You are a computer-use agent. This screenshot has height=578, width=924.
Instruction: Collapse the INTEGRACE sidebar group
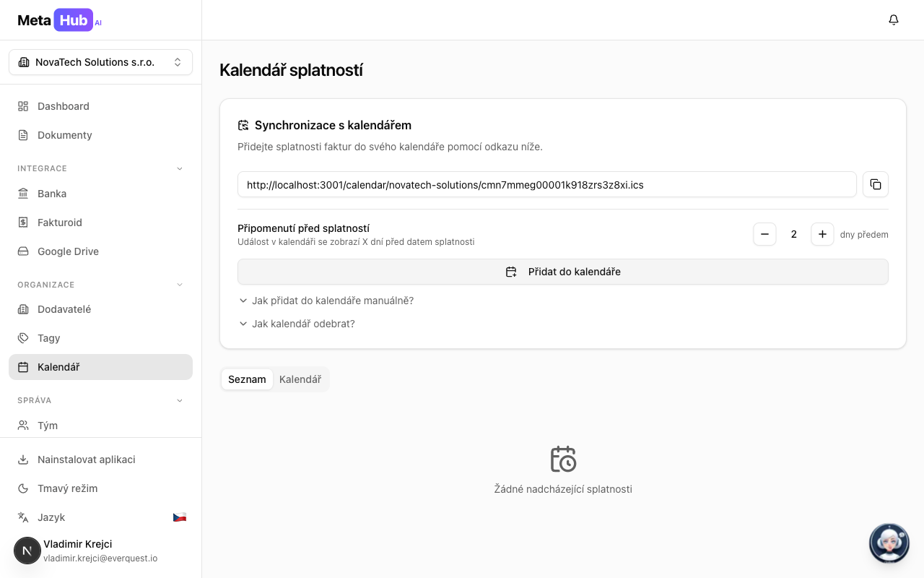coord(180,168)
